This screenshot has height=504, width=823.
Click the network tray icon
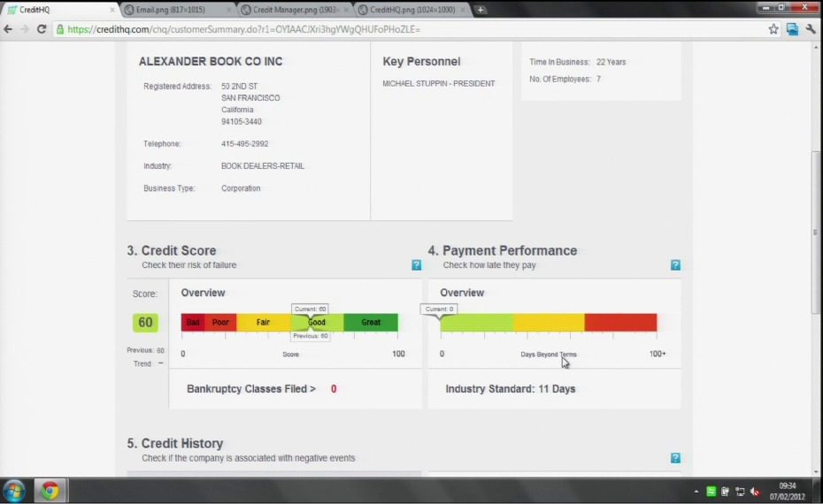740,492
